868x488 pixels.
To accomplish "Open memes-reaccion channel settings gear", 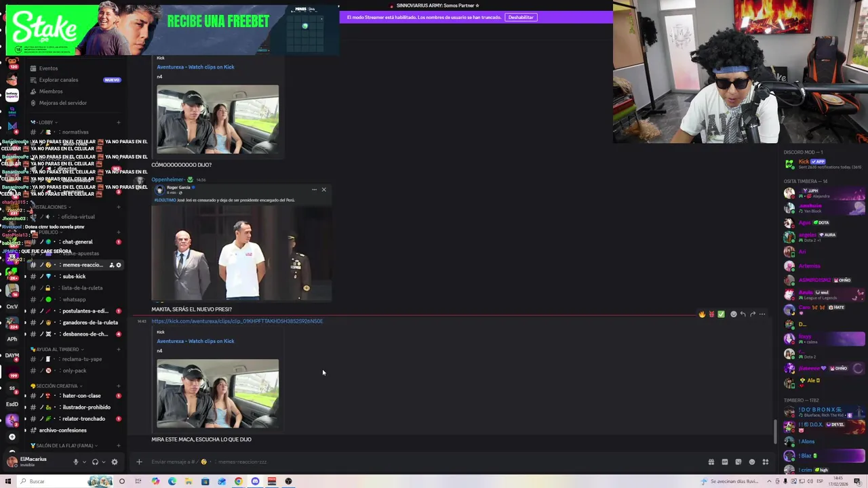I will [x=119, y=265].
